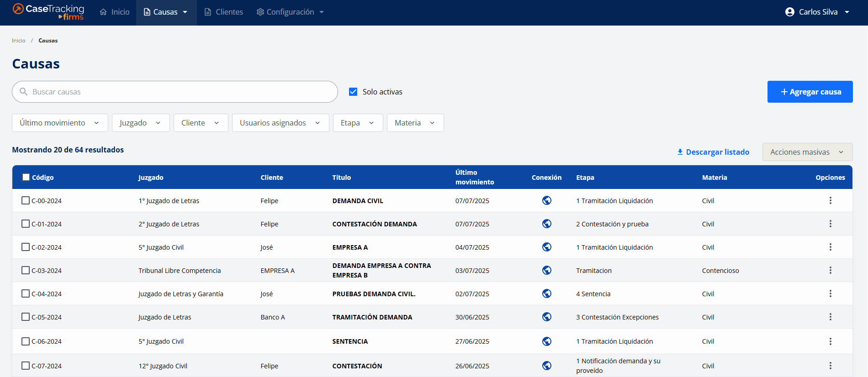Screen dimensions: 868x377
Task: Open the Configuración menu in navbar
Action: (290, 12)
